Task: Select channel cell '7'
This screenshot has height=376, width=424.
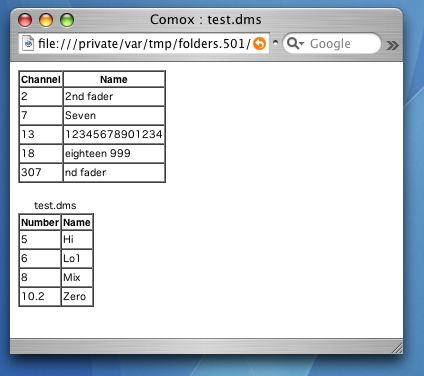Action: pyautogui.click(x=41, y=116)
